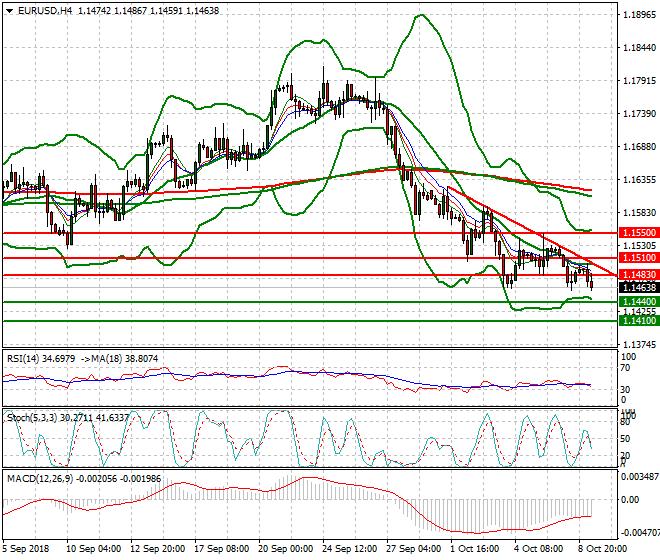This screenshot has height=560, width=660.
Task: Select the green 1.14100 support level label
Action: pos(639,321)
